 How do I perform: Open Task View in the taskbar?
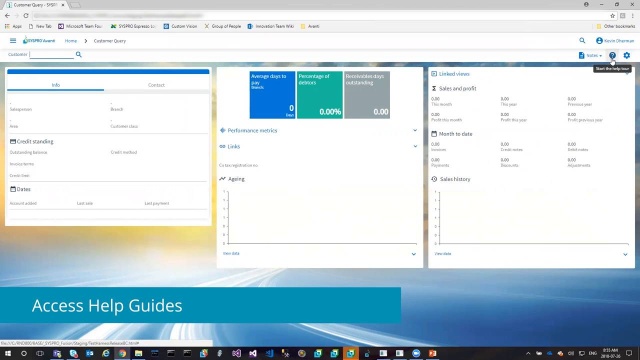pyautogui.click(x=40, y=353)
